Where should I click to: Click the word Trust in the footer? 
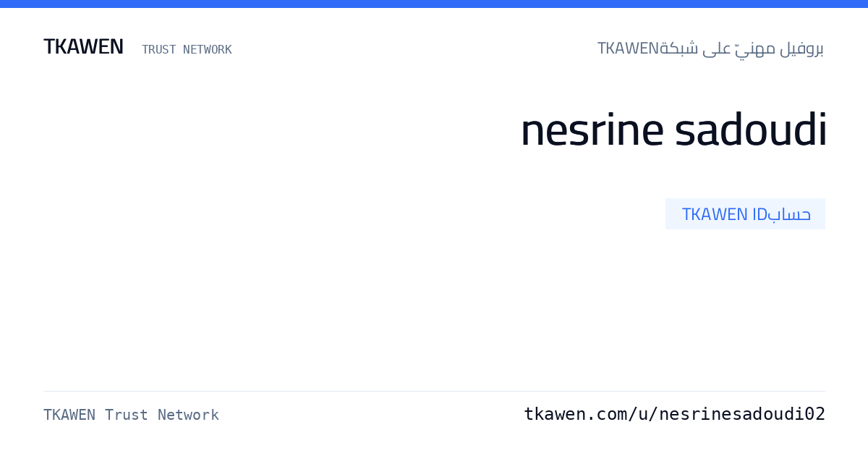click(126, 415)
